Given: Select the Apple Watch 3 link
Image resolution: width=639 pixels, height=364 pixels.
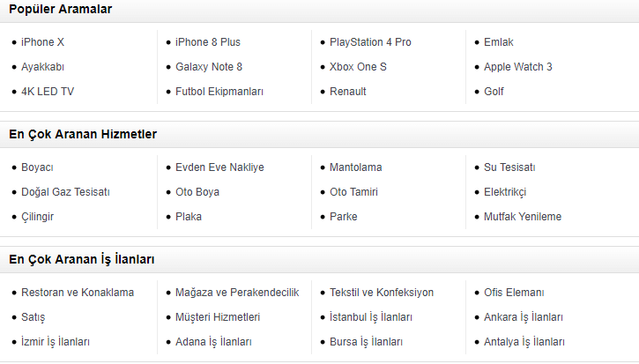Looking at the screenshot, I should pos(517,67).
